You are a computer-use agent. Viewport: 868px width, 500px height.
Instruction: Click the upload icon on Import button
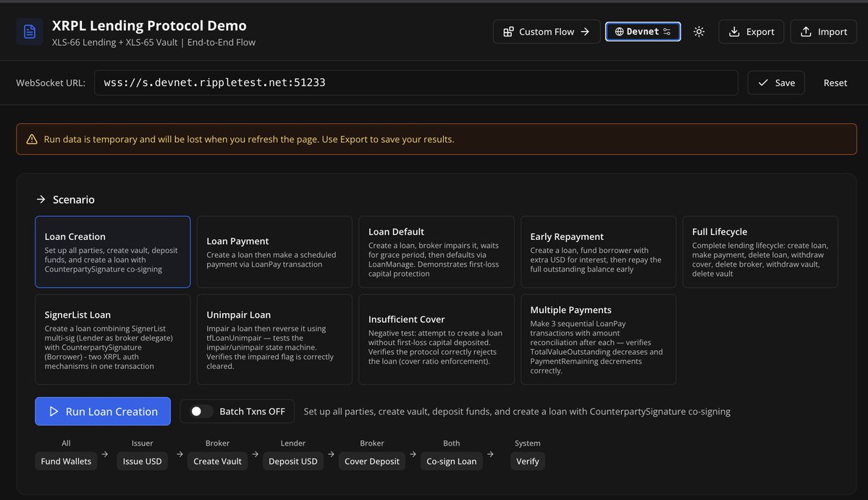coord(806,32)
